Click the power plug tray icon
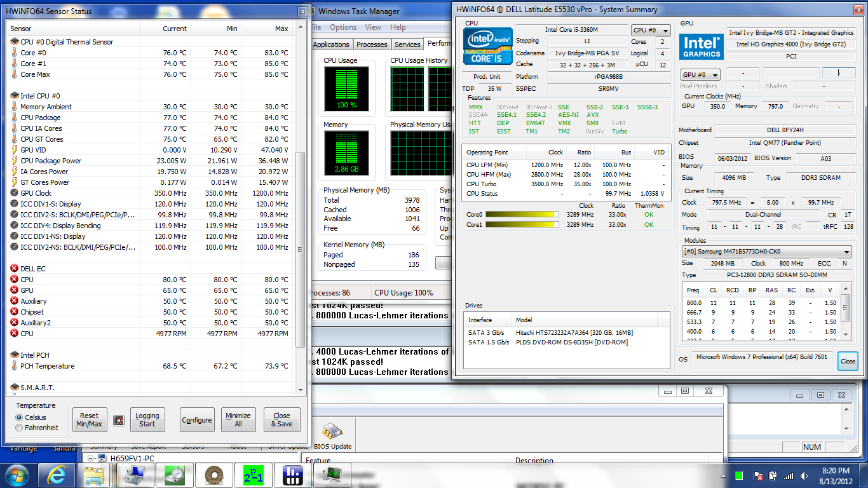868x488 pixels. tap(773, 475)
